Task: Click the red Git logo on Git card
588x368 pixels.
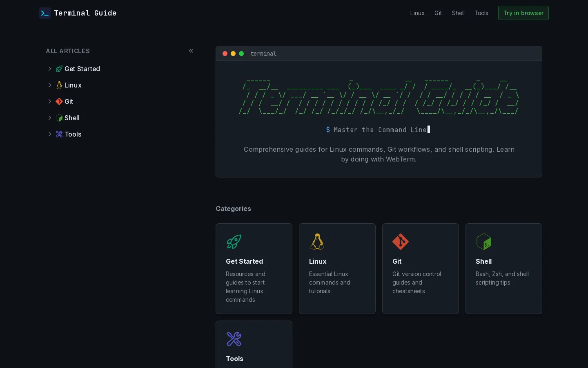Action: click(x=401, y=242)
